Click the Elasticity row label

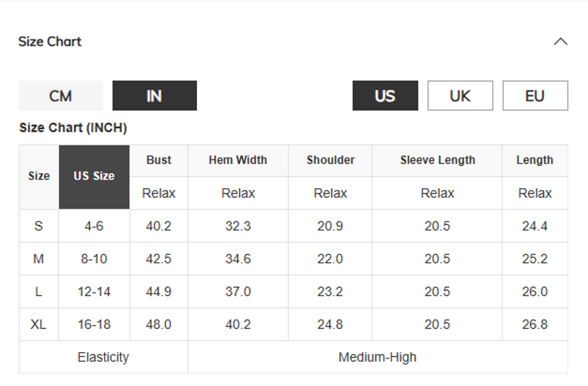pos(103,358)
